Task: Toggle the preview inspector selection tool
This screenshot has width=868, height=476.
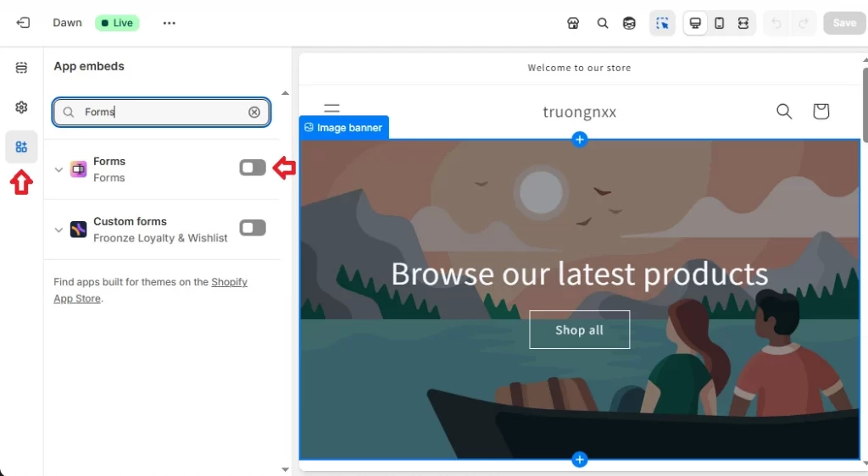Action: coord(662,23)
